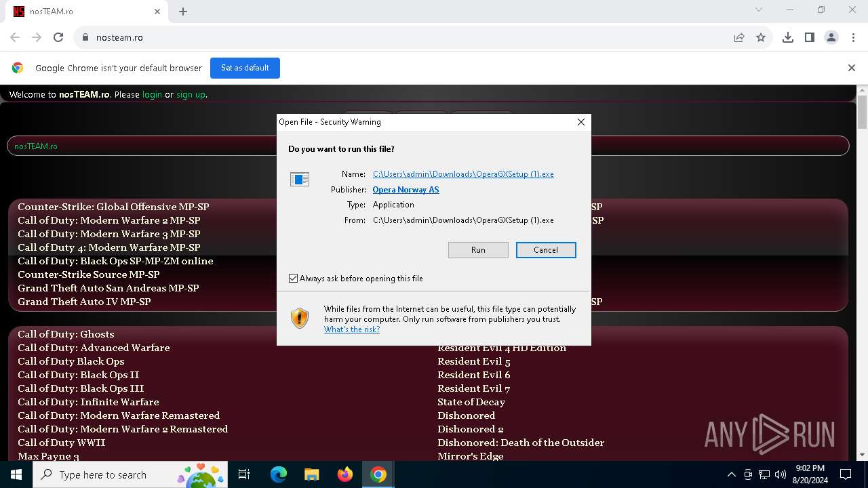Launch Microsoft Edge from taskbar

[x=279, y=474]
